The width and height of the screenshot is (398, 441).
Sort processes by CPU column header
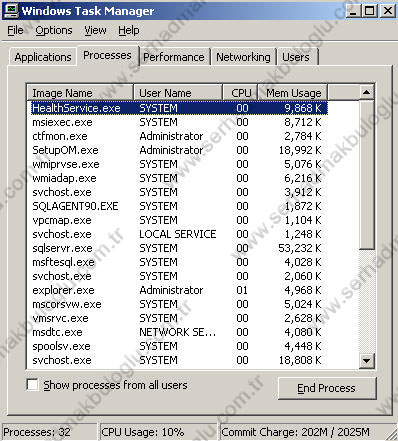coord(240,93)
